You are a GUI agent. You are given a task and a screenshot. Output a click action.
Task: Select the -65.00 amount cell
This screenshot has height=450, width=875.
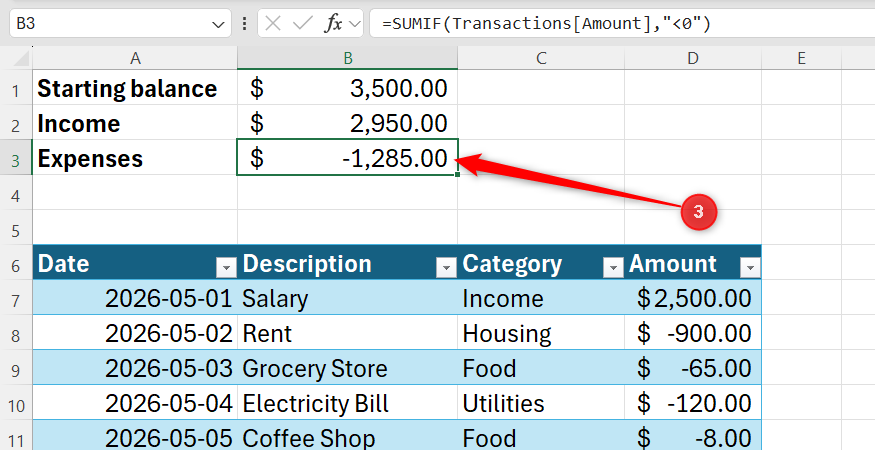pos(693,369)
